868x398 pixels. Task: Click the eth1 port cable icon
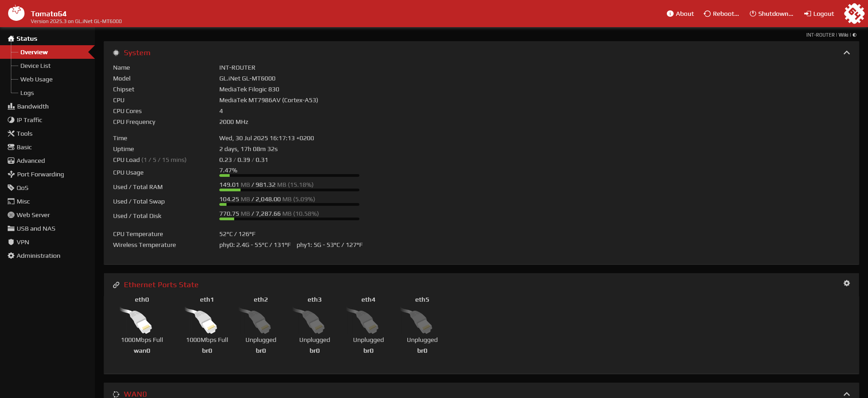tap(201, 320)
